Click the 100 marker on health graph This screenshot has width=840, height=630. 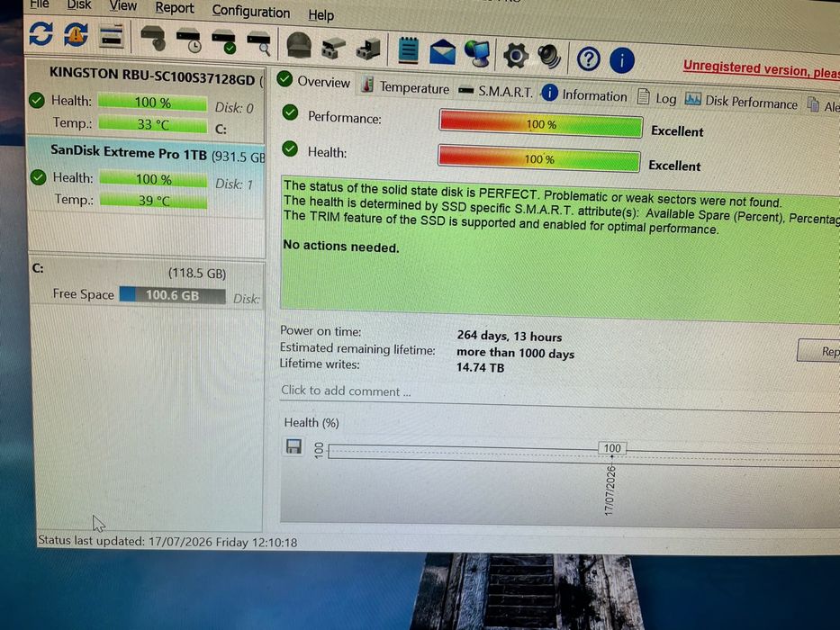pos(612,448)
